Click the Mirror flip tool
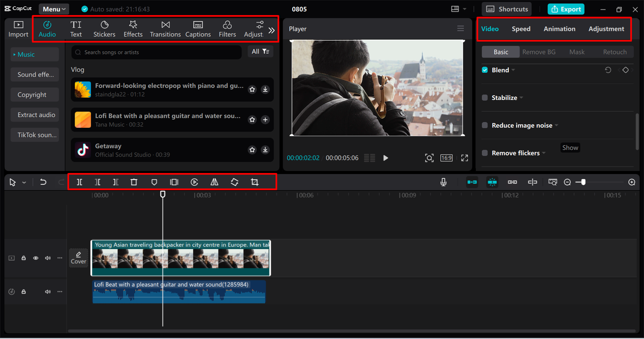Screen dimensions: 644x339 pyautogui.click(x=214, y=182)
